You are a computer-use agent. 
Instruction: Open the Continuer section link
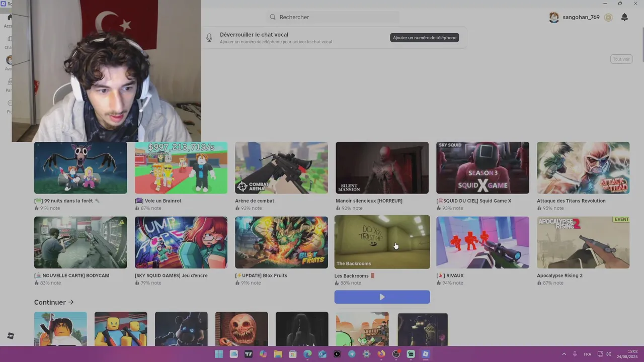(x=54, y=302)
